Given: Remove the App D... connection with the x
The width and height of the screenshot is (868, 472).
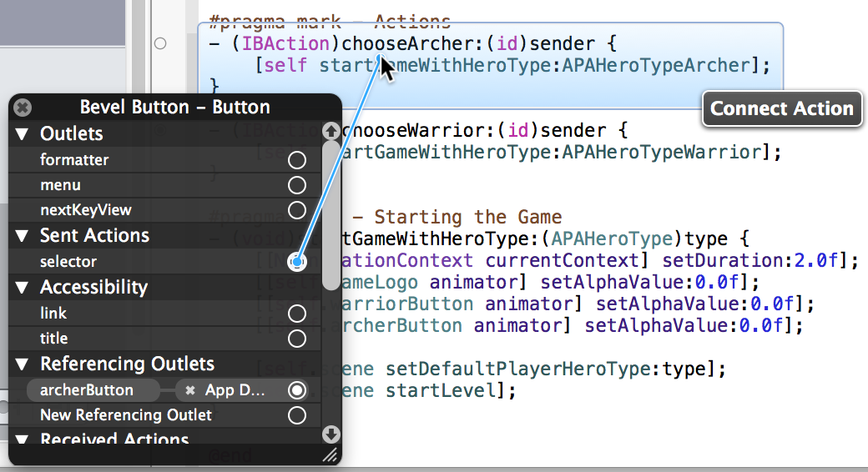Looking at the screenshot, I should (190, 390).
